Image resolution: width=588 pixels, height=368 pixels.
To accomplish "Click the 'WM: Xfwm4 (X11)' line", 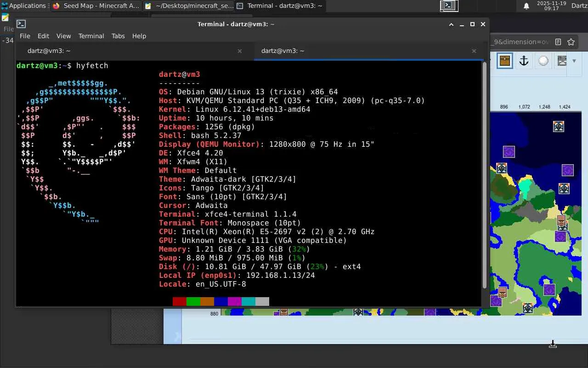I will click(x=193, y=162).
